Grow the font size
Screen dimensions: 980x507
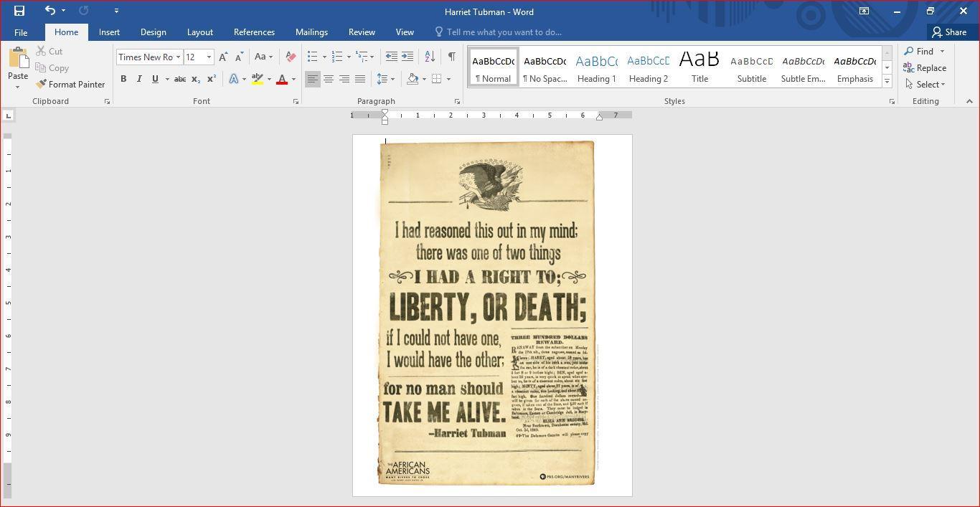[223, 57]
